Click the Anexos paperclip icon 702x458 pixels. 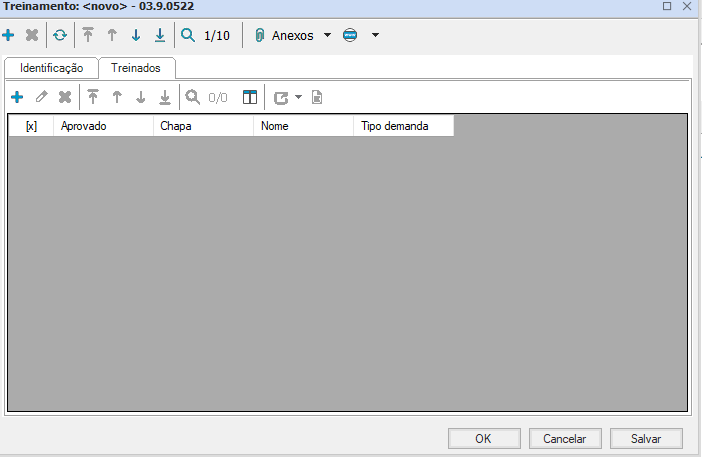pos(259,36)
